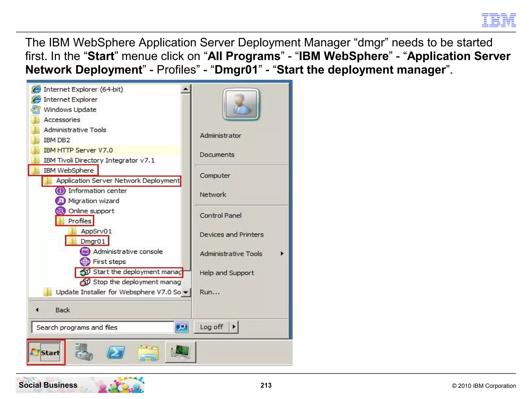Click the AppSrv01 folder icon
This screenshot has height=399, width=532.
(73, 231)
